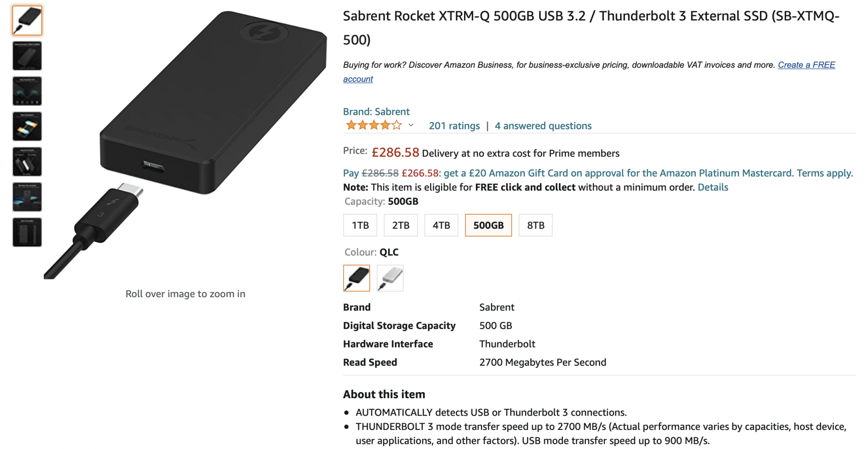Select the black QLC colour swatch
The width and height of the screenshot is (868, 449).
click(357, 278)
